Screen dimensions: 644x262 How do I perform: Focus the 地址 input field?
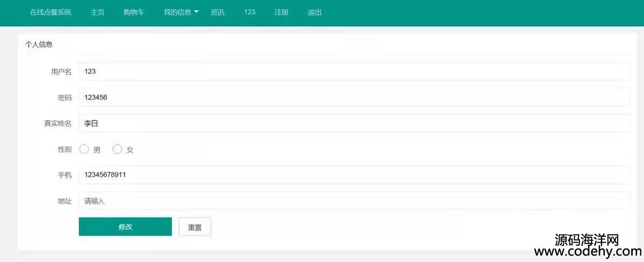354,201
